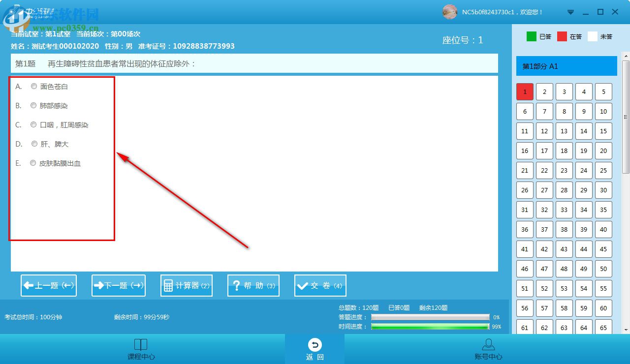Jump to question number 27
630x364 pixels.
point(544,190)
